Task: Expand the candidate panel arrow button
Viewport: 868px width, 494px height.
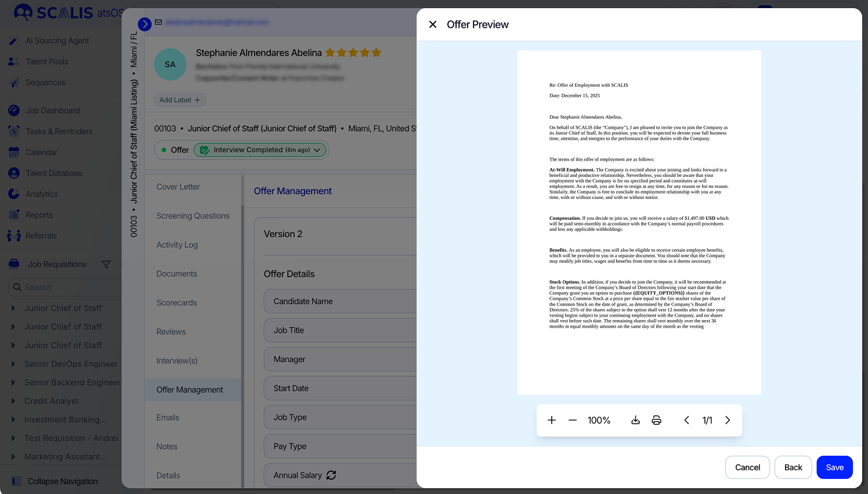Action: point(144,24)
